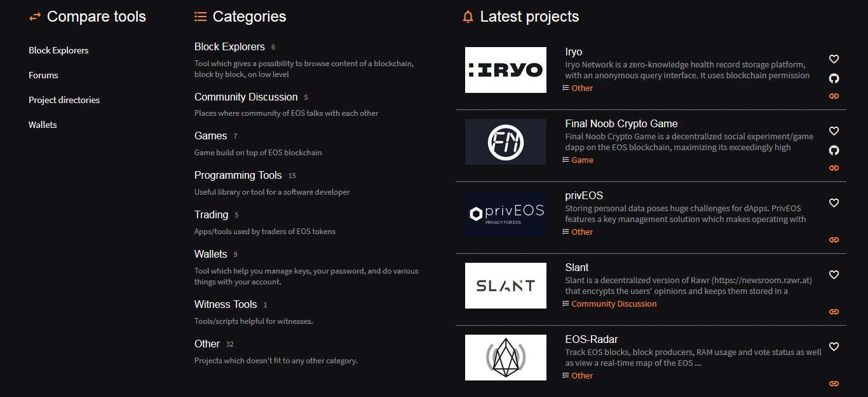The width and height of the screenshot is (868, 397).
Task: Click the Compare tools heading
Action: pyautogui.click(x=97, y=17)
